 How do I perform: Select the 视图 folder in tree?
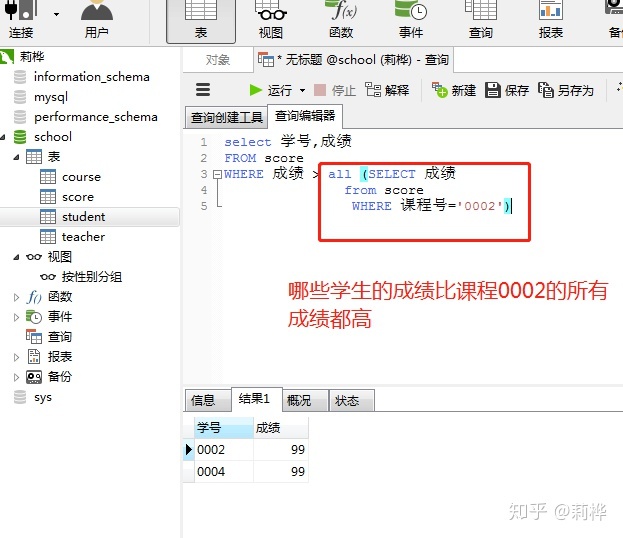pos(60,257)
